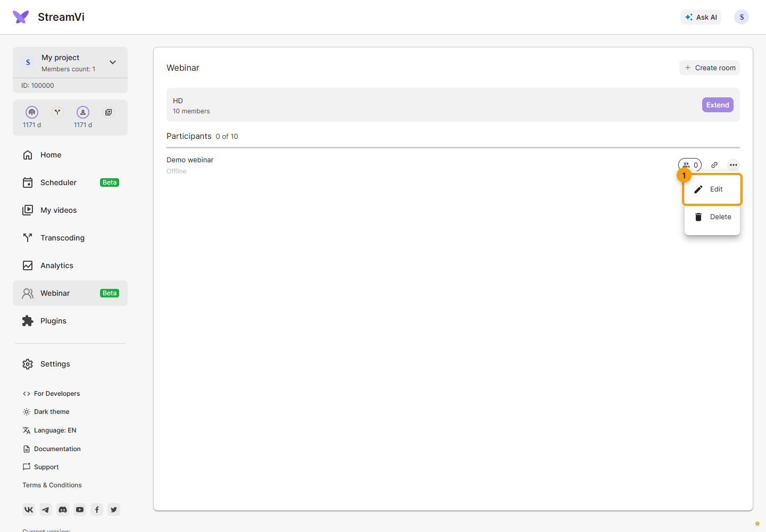
Task: Open the Support link
Action: coord(40,467)
